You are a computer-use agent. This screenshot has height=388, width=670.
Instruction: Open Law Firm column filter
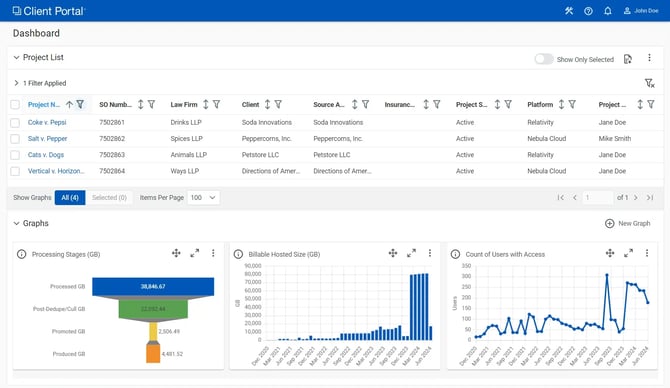tap(217, 104)
